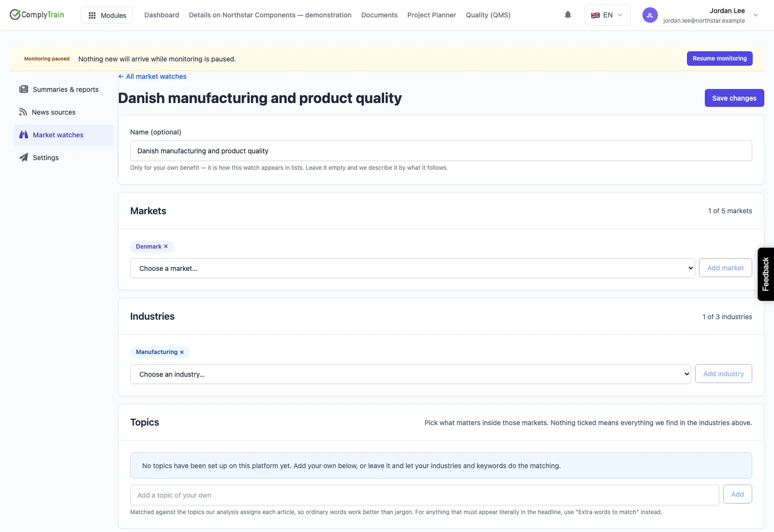The width and height of the screenshot is (774, 532).
Task: Focus the watch Name input field
Action: click(x=441, y=151)
